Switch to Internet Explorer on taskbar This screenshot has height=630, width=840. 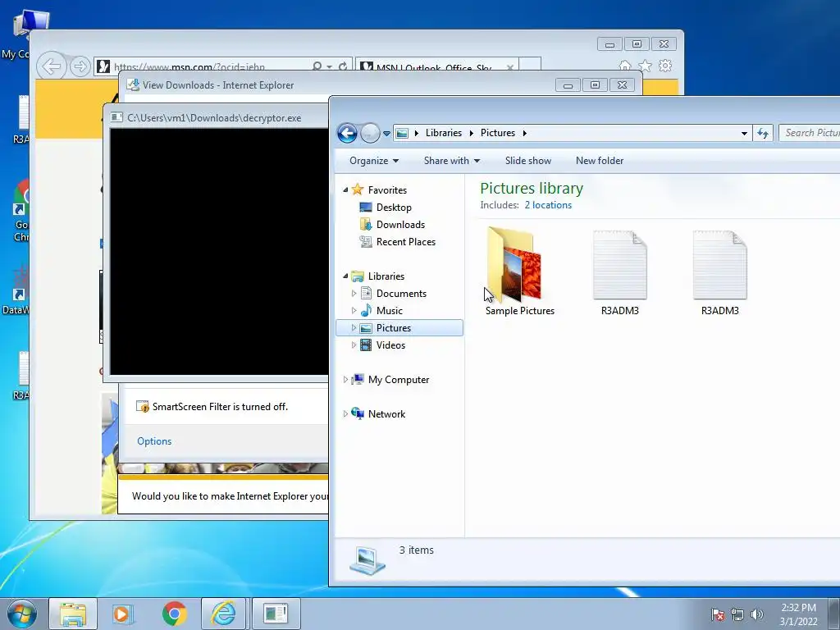(223, 614)
